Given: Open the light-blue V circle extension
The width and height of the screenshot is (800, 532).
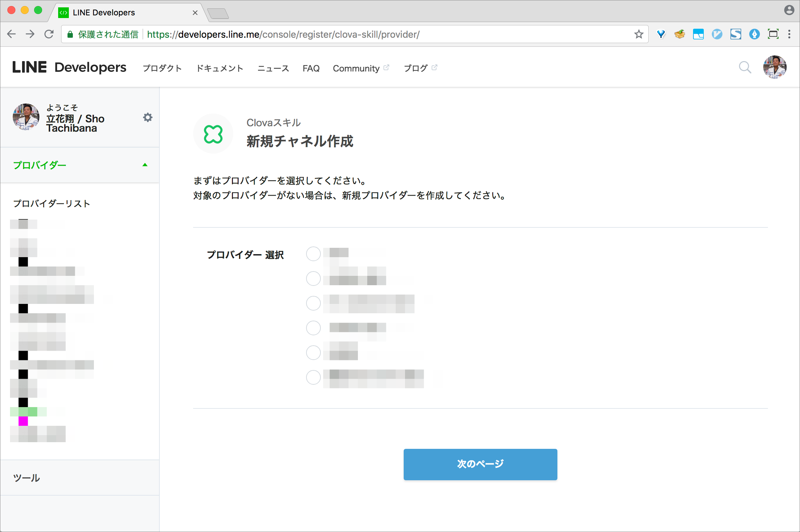Looking at the screenshot, I should 717,34.
